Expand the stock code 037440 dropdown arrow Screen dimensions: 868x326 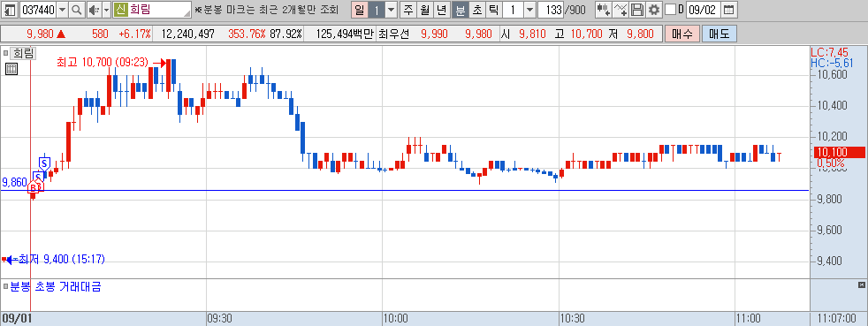62,10
